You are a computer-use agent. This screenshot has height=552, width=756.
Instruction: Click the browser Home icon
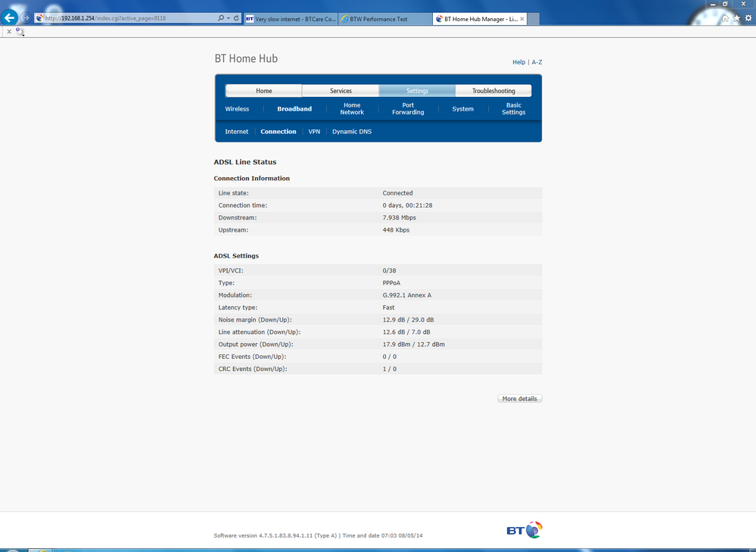(725, 18)
